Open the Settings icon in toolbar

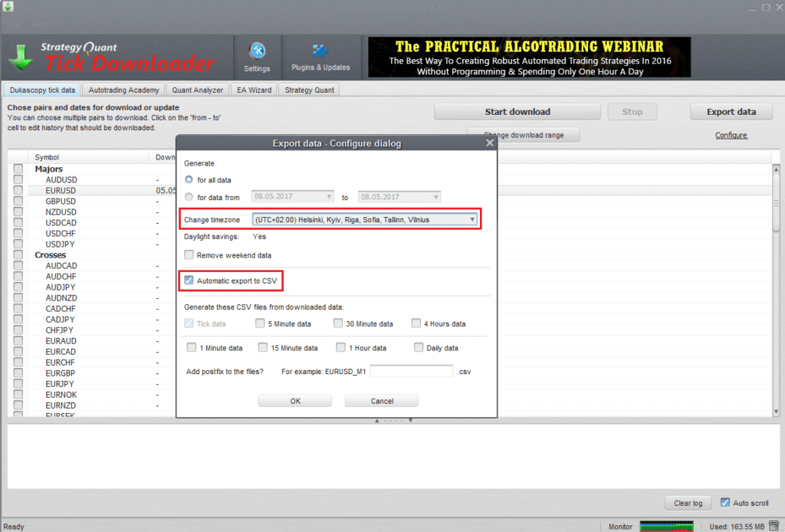tap(257, 57)
